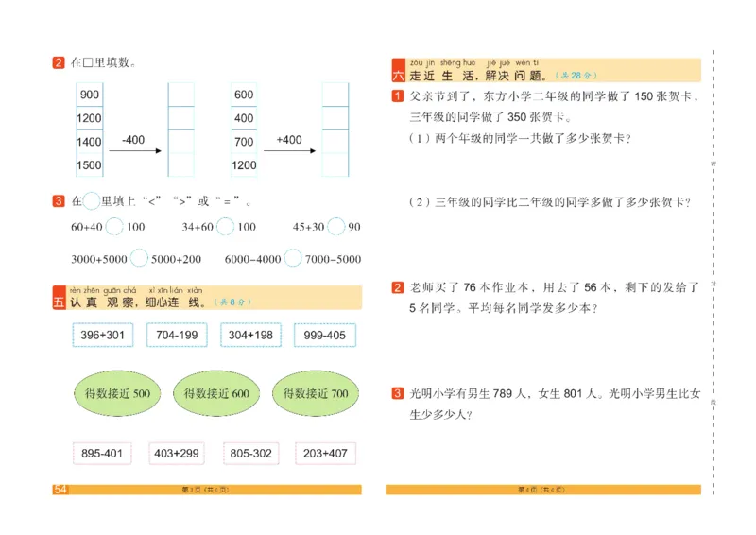Click the 304+198 expression box
The image size is (756, 535).
click(250, 335)
